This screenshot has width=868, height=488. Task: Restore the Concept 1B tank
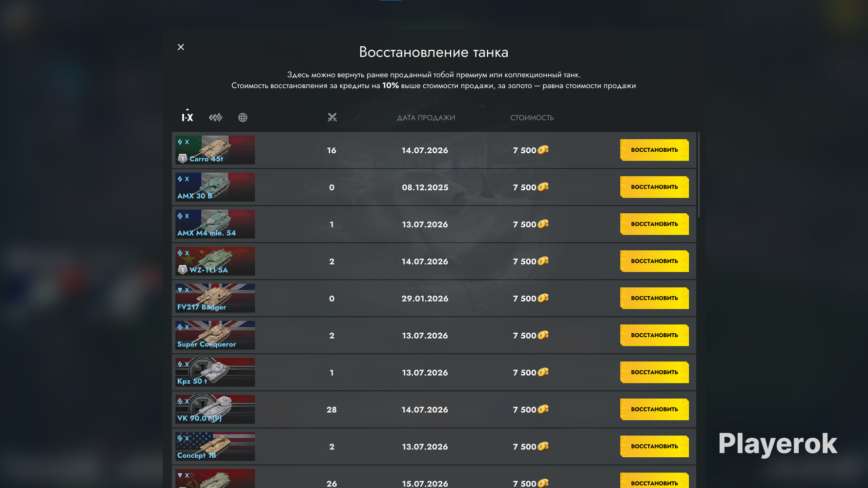coord(654,447)
